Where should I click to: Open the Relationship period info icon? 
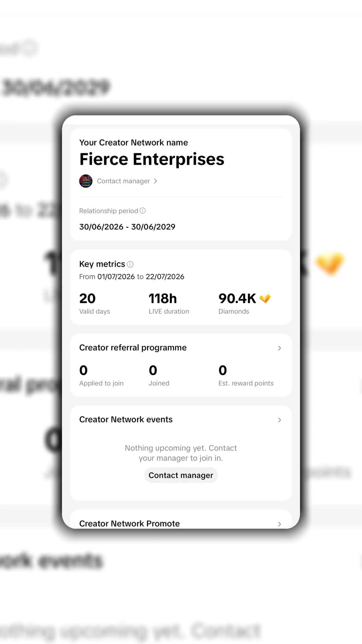143,211
